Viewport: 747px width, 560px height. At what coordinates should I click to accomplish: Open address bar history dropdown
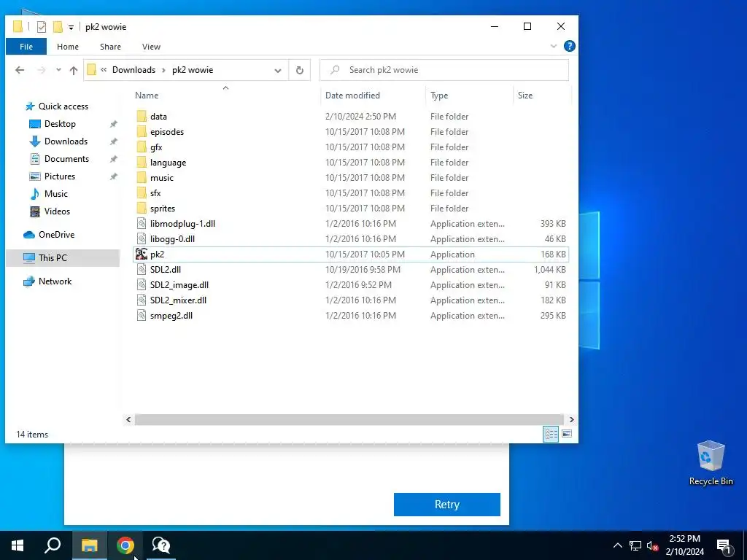[278, 71]
